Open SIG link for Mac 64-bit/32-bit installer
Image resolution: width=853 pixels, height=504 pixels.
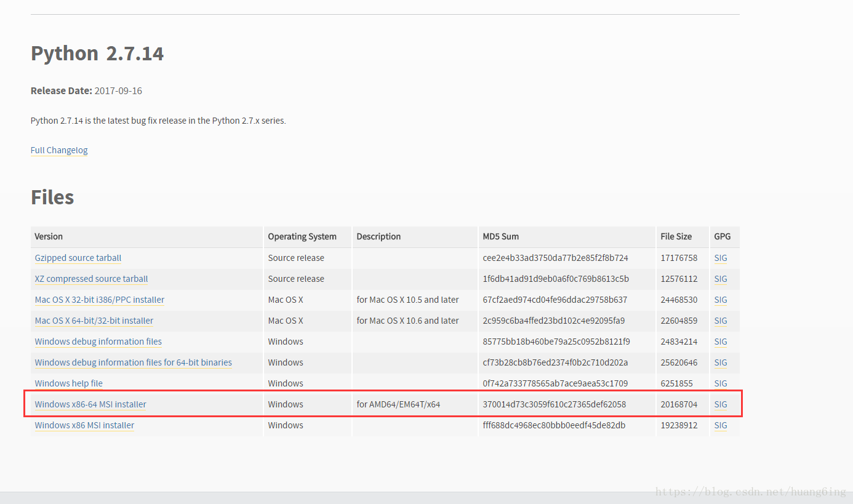(x=721, y=321)
